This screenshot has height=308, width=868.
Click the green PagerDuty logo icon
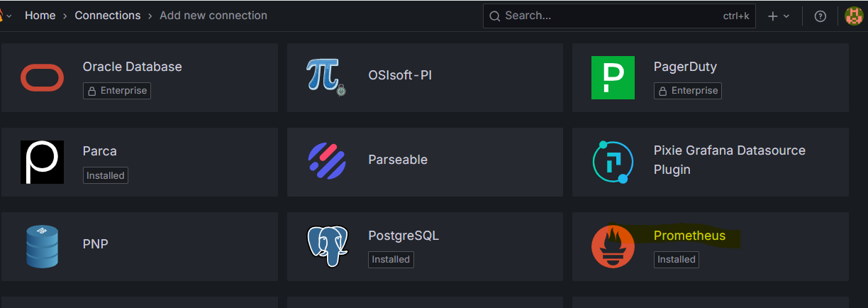tap(613, 78)
